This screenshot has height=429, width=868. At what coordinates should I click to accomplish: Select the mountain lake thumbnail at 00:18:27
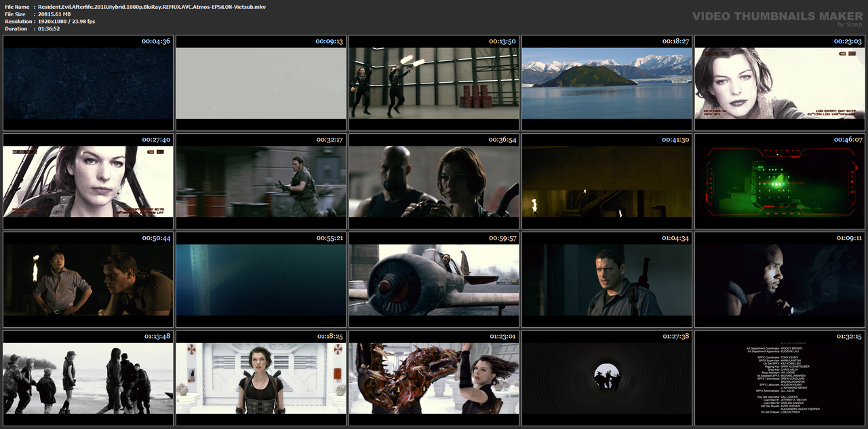click(x=608, y=83)
